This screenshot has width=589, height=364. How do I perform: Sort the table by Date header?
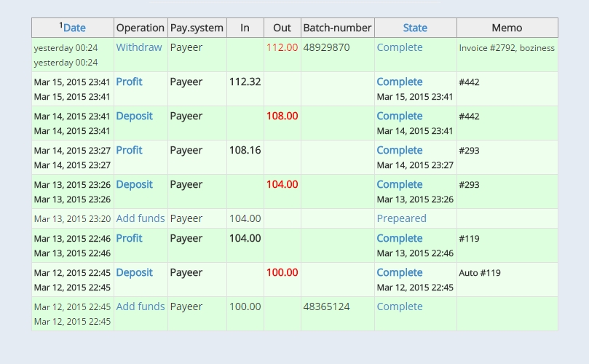click(x=74, y=28)
